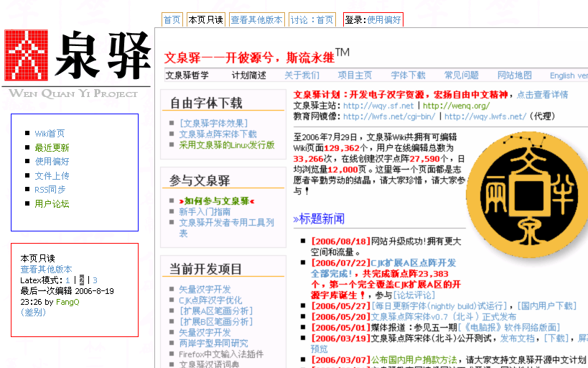The height and width of the screenshot is (368, 588).
Task: Select the 查看其他版本 tab
Action: [x=256, y=20]
